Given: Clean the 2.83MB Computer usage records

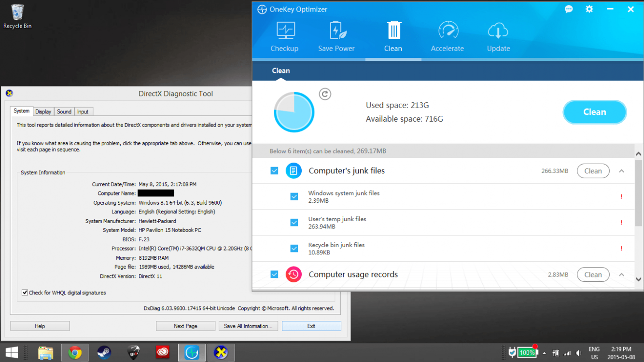Looking at the screenshot, I should click(x=593, y=275).
